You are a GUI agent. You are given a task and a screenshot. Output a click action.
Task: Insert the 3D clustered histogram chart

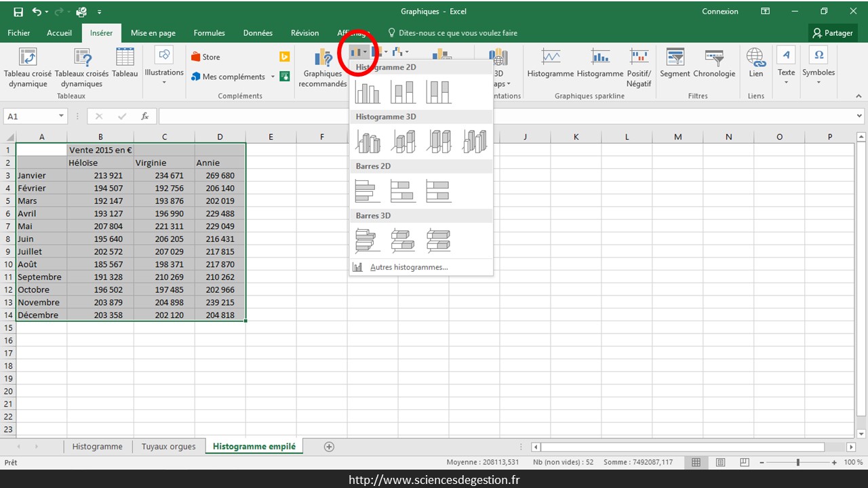click(368, 141)
